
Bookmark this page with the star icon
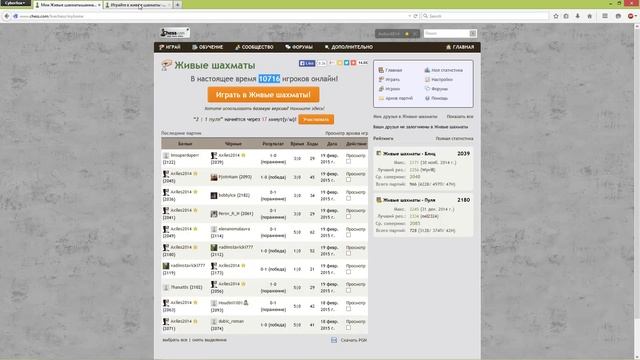556,16
